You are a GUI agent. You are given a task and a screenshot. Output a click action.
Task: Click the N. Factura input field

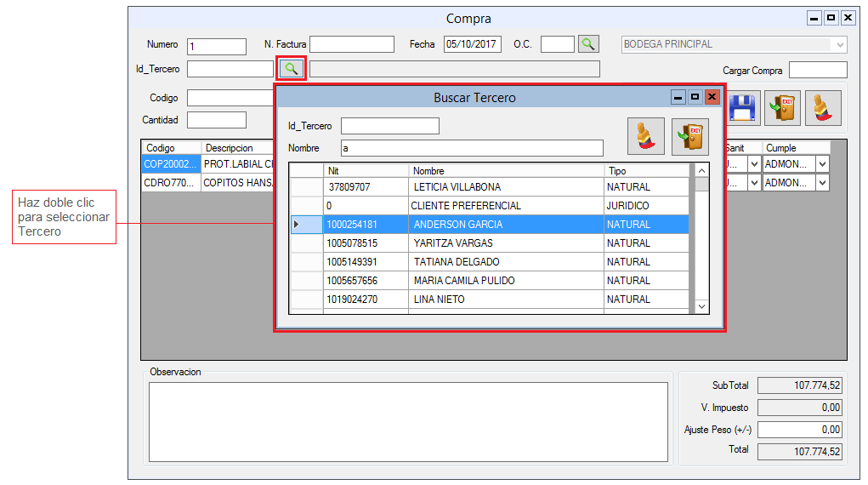click(x=352, y=44)
